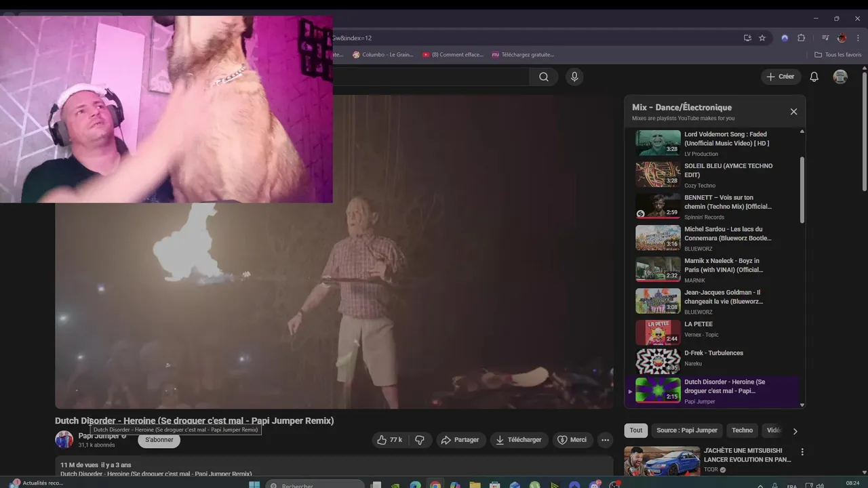This screenshot has width=868, height=488.
Task: Open the more actions ellipsis under video
Action: coord(605,440)
